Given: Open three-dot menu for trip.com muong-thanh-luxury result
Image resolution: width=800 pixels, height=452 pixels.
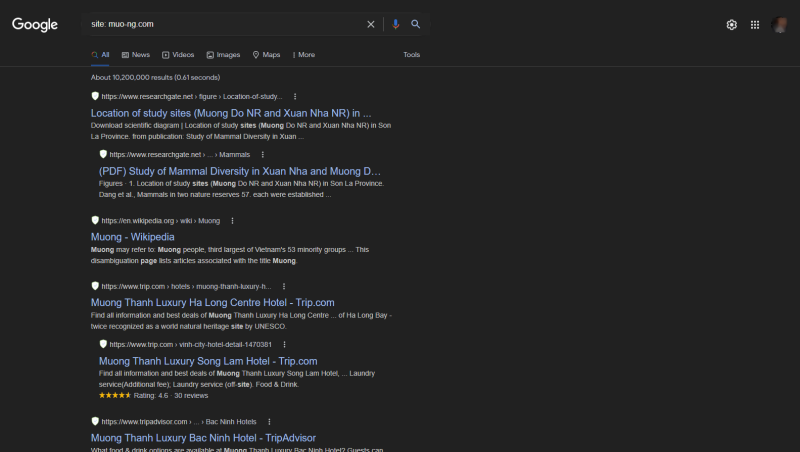Looking at the screenshot, I should tap(284, 287).
